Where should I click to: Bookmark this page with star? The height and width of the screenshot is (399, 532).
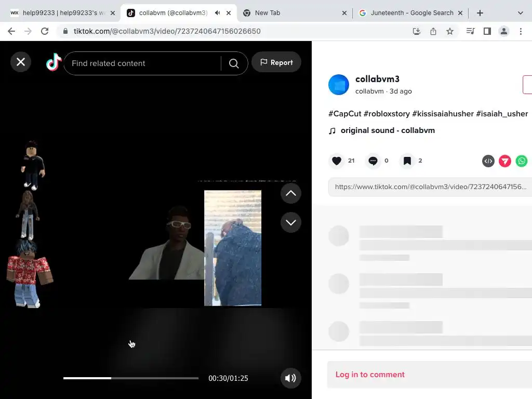(450, 31)
